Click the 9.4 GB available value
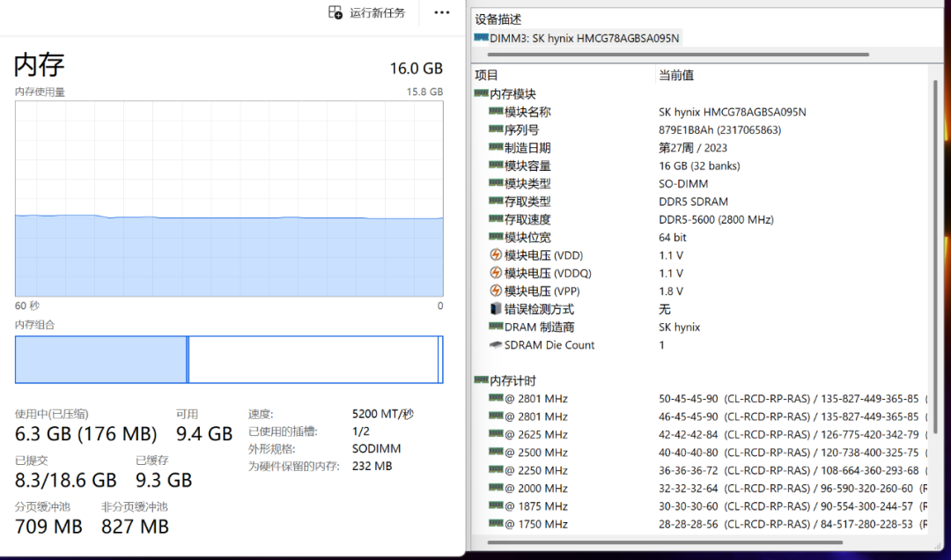The height and width of the screenshot is (560, 951). click(204, 434)
